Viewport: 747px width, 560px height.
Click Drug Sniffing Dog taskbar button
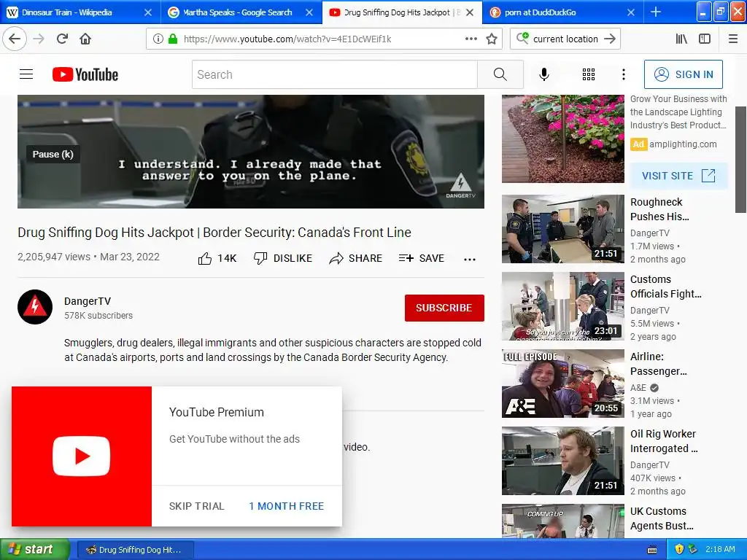pos(135,550)
